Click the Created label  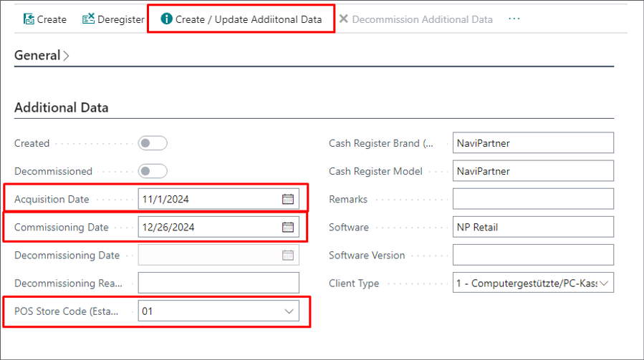click(x=32, y=144)
